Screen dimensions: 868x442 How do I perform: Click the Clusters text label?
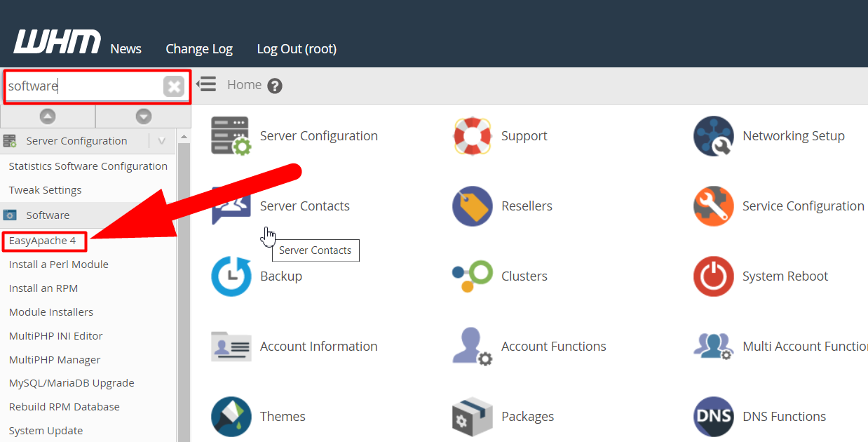[524, 276]
